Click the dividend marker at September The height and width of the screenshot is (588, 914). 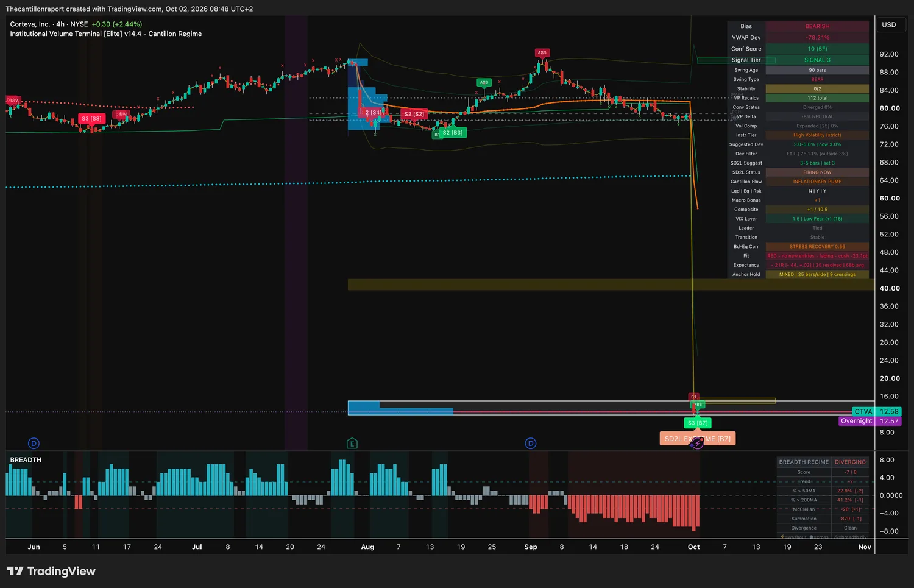click(x=531, y=444)
